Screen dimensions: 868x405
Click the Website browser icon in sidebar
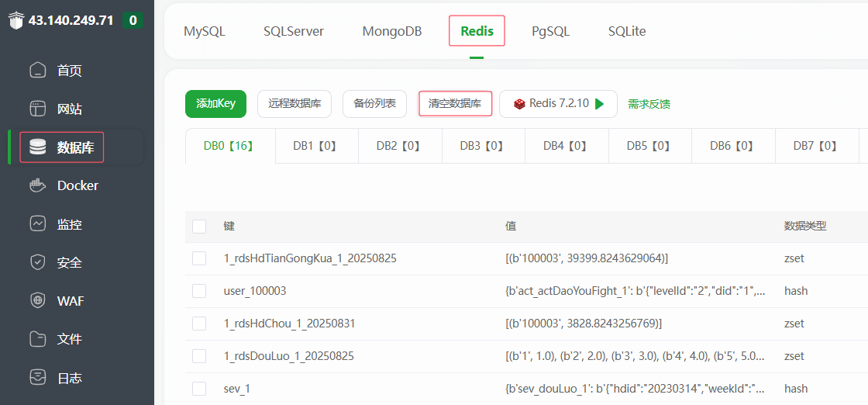tap(37, 109)
